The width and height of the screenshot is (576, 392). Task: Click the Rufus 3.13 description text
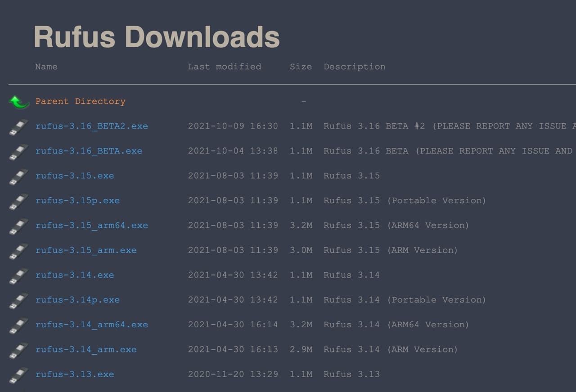(x=351, y=374)
